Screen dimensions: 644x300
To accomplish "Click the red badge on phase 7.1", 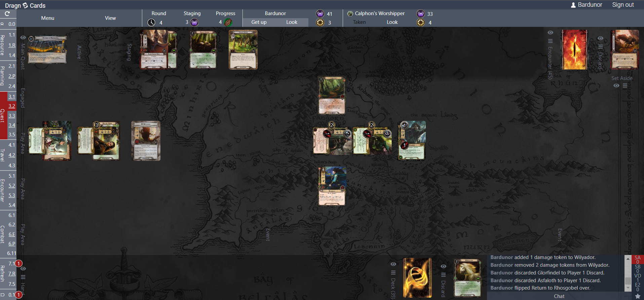I will tap(19, 263).
